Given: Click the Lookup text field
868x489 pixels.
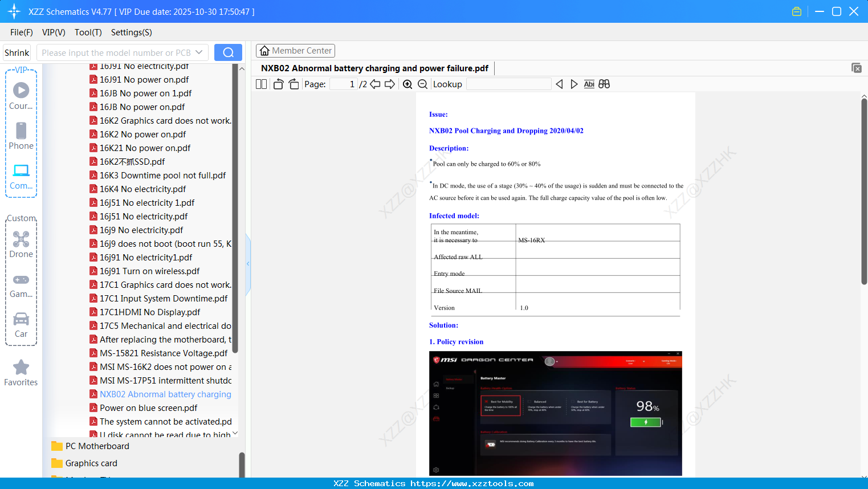Looking at the screenshot, I should pyautogui.click(x=509, y=84).
